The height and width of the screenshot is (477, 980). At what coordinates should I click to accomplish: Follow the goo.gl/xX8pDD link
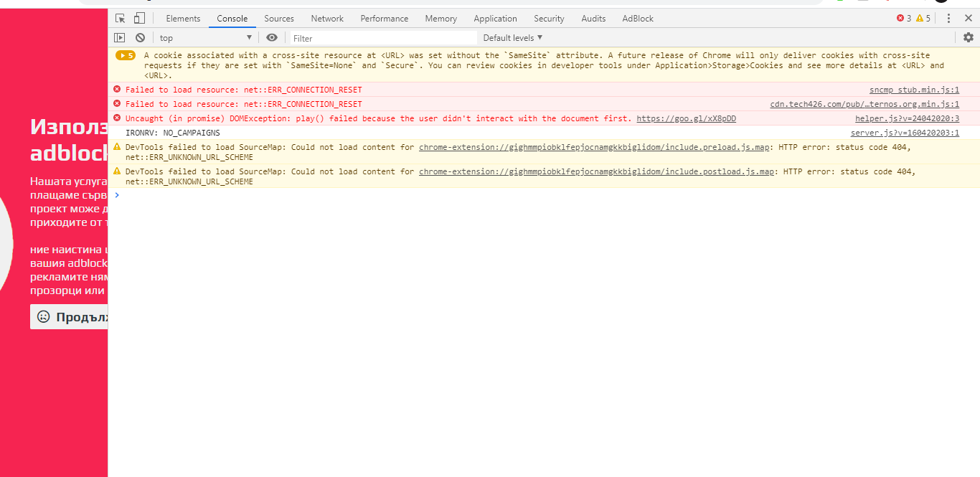click(x=686, y=118)
